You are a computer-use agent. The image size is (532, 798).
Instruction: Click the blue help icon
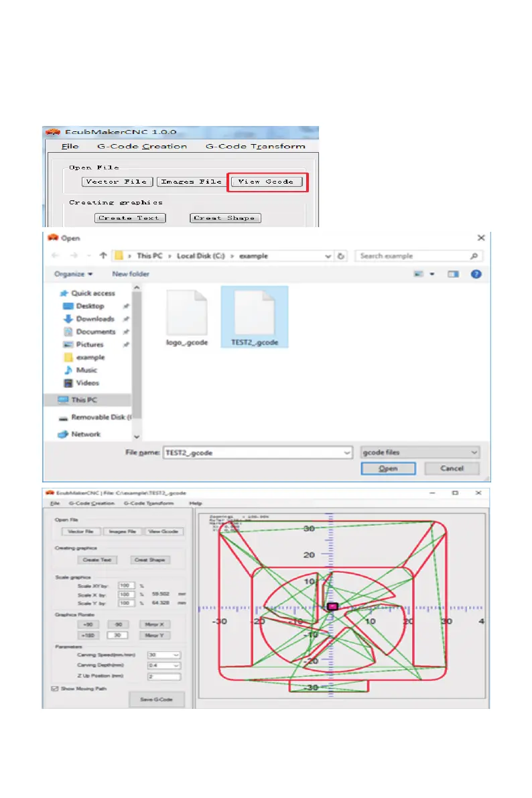coord(476,274)
